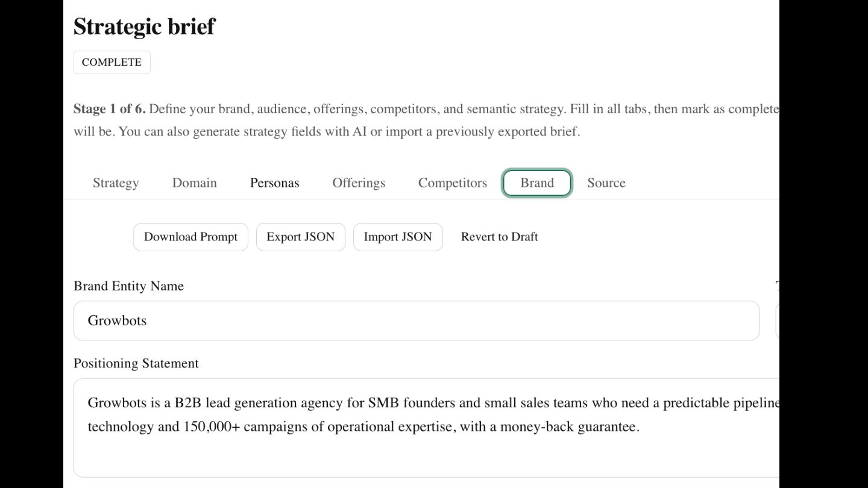868x488 pixels.
Task: Click the focused Brand tab
Action: click(536, 183)
